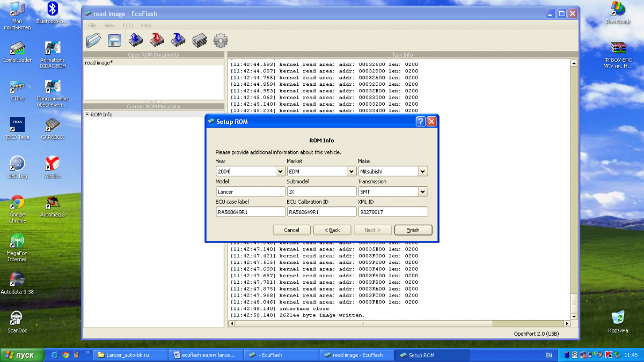Select the IDC3 Texa desktop icon

click(x=17, y=129)
